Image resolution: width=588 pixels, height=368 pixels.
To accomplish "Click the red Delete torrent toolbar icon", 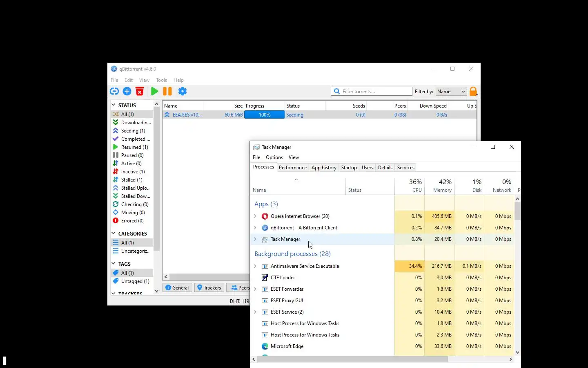I will (140, 91).
